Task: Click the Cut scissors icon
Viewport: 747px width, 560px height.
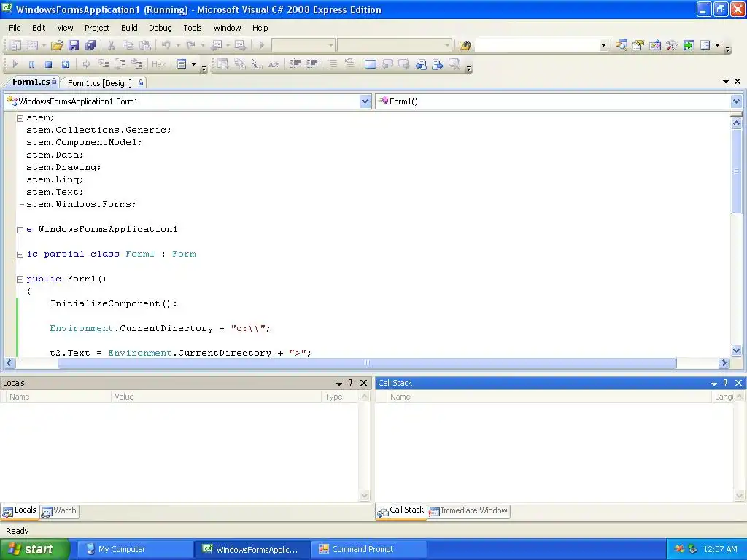Action: [x=111, y=45]
